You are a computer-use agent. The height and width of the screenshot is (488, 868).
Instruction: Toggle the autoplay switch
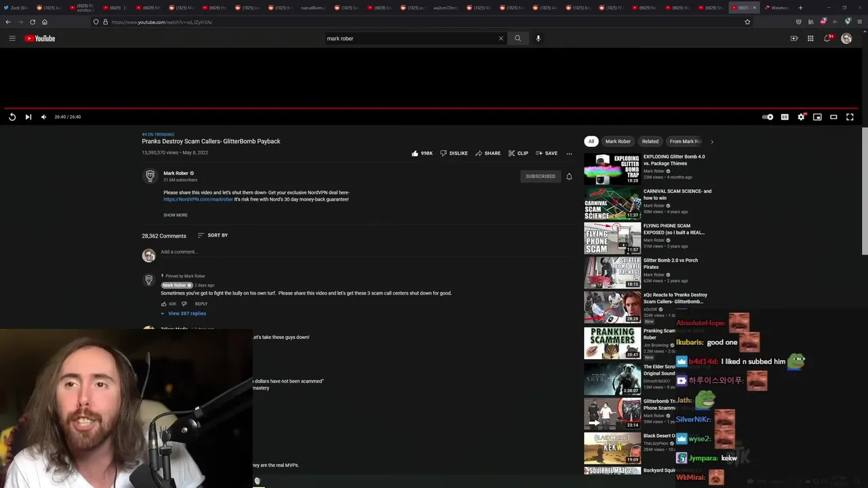click(x=768, y=117)
